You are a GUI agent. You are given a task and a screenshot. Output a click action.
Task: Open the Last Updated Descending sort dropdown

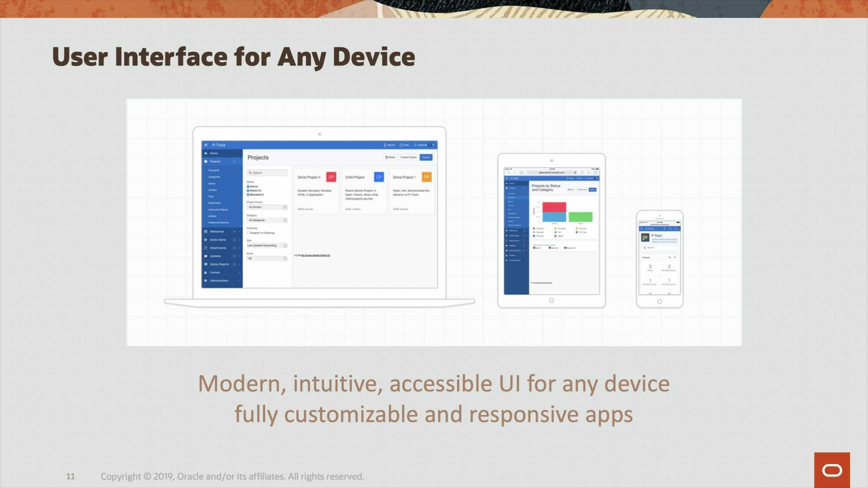[267, 246]
